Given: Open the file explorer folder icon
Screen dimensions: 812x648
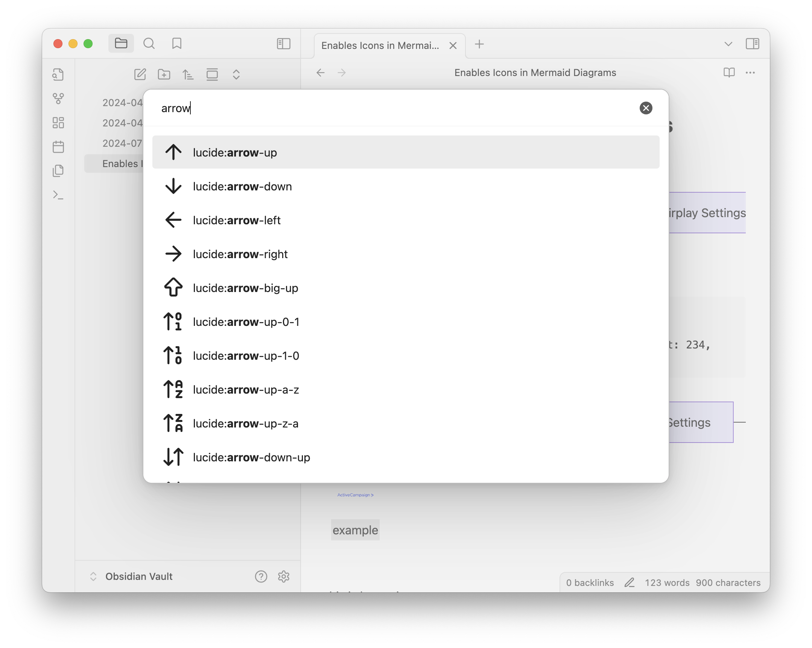Looking at the screenshot, I should point(121,43).
